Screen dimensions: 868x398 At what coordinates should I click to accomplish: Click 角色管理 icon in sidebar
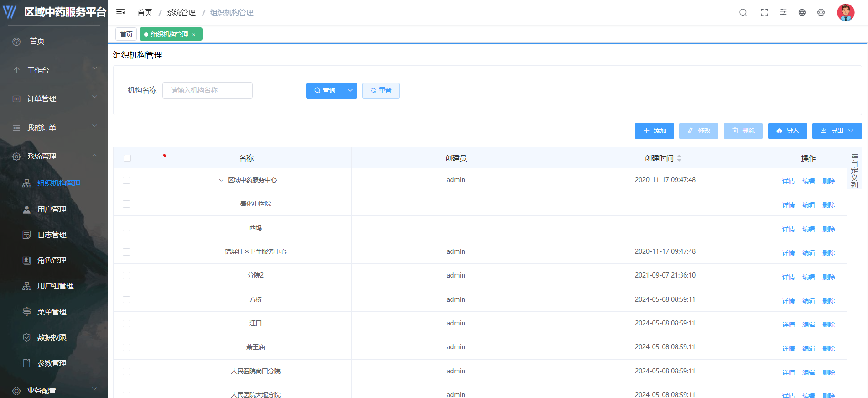27,261
